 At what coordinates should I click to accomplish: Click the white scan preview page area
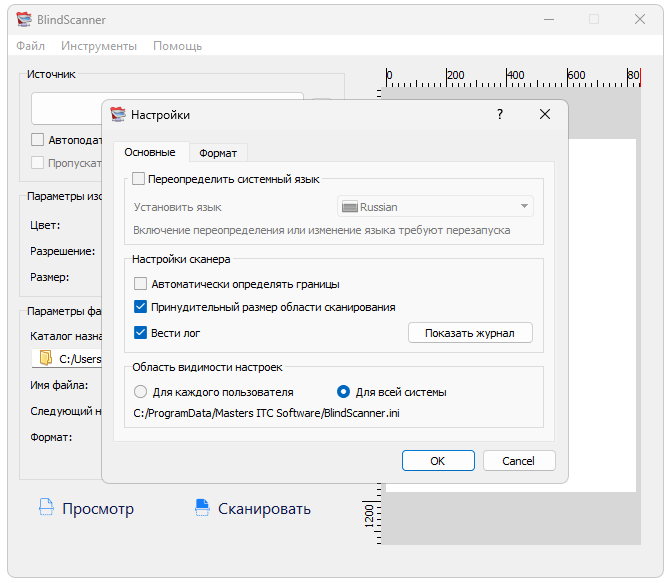tap(602, 315)
